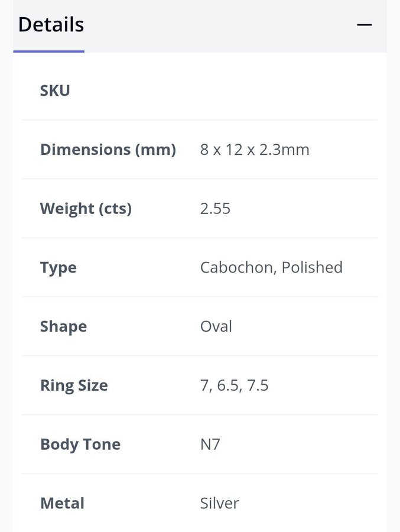Select the 8 x 12 x 2.3mm value
This screenshot has width=400, height=532.
pyautogui.click(x=255, y=150)
